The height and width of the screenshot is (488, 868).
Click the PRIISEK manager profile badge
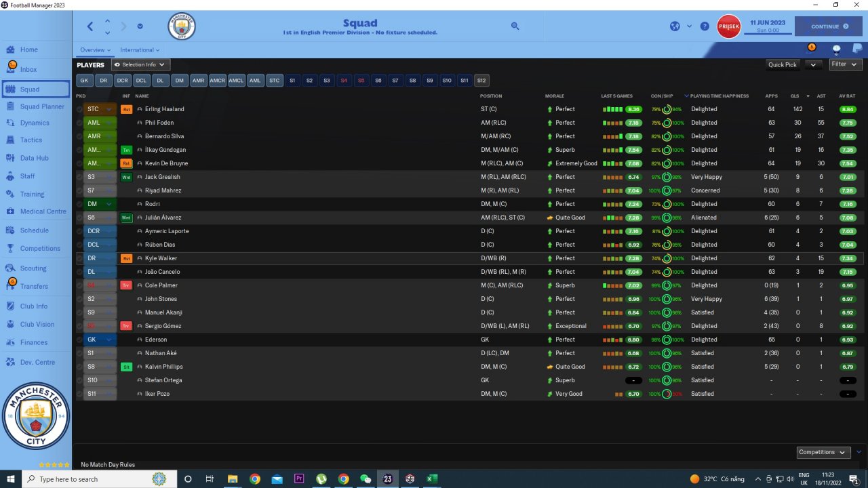coord(729,26)
